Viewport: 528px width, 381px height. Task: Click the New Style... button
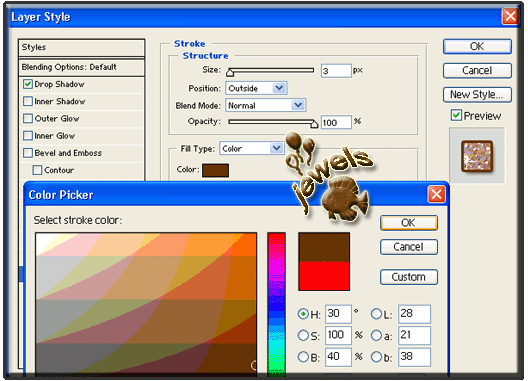(x=477, y=95)
